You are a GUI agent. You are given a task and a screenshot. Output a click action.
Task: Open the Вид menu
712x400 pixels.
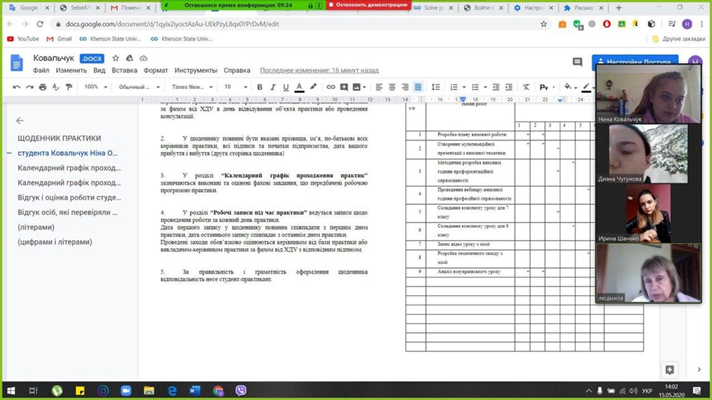click(99, 70)
